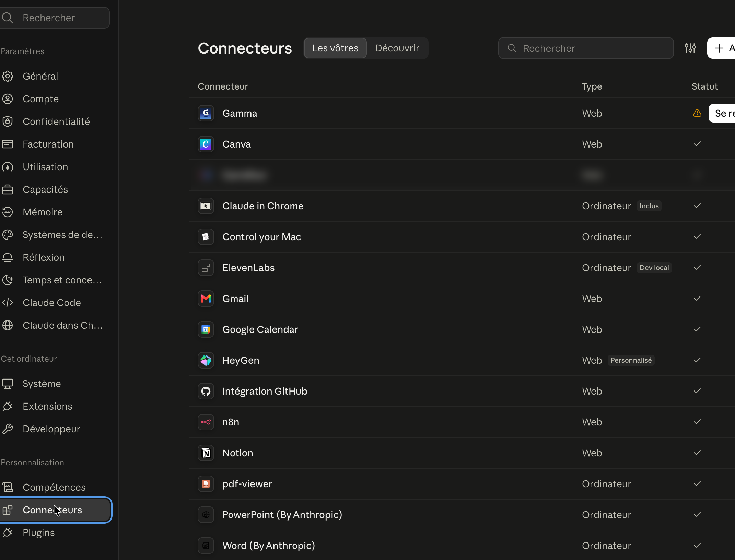Open Claude Code settings
735x560 pixels.
pyautogui.click(x=55, y=303)
